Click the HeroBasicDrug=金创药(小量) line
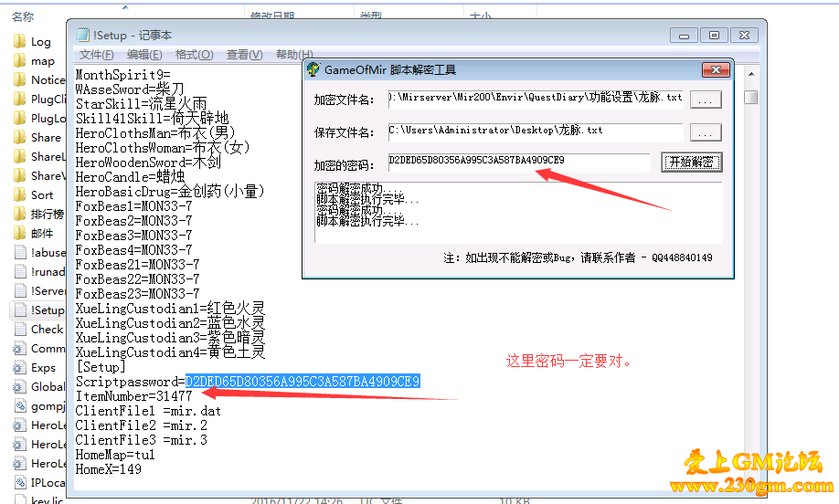This screenshot has height=504, width=839. [170, 192]
